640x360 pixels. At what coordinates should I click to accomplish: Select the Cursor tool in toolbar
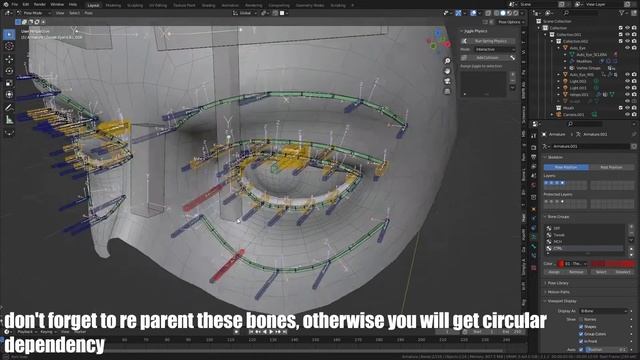[x=9, y=47]
